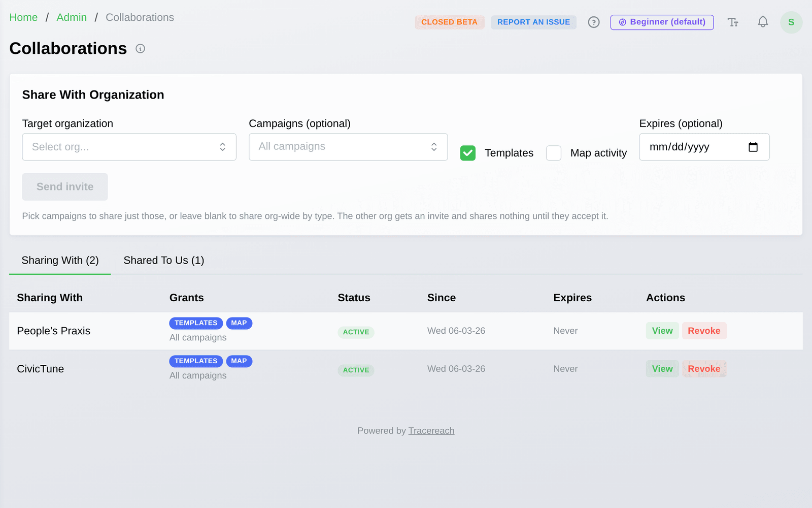Go to Home breadcrumb
812x508 pixels.
(23, 17)
